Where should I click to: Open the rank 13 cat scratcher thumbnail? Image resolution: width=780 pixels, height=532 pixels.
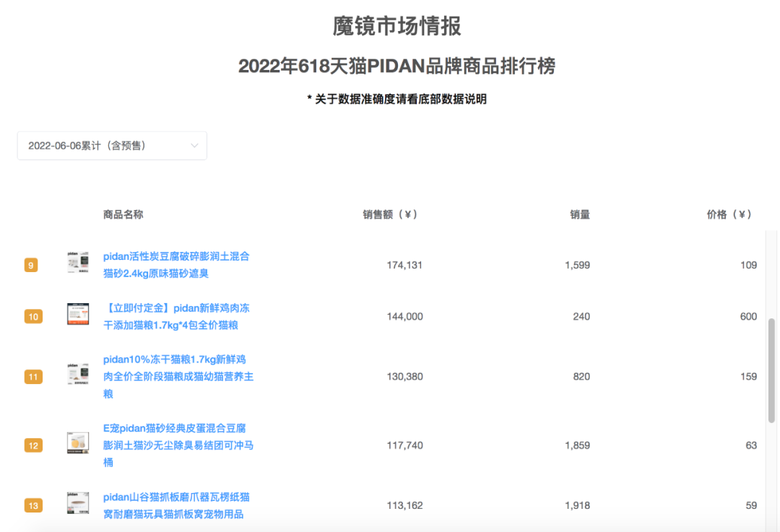pyautogui.click(x=78, y=502)
